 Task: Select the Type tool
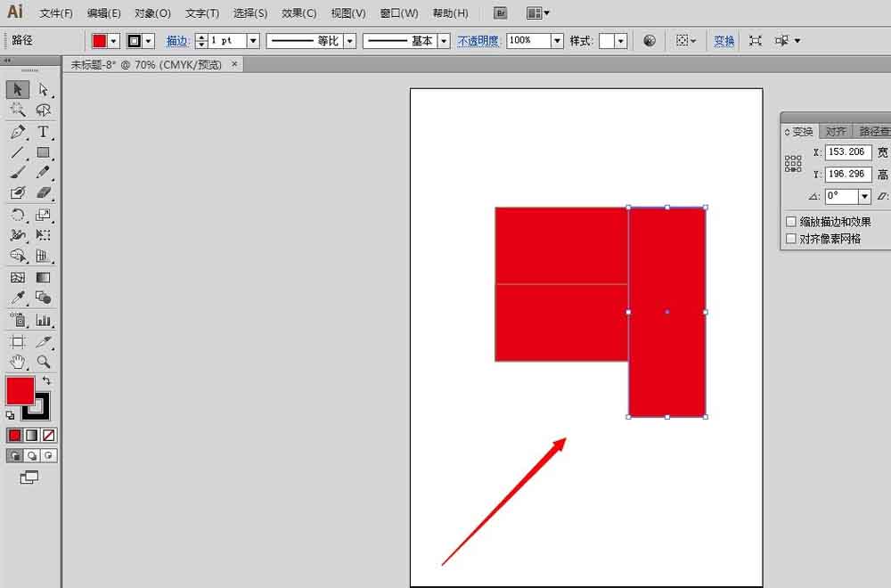click(x=43, y=132)
